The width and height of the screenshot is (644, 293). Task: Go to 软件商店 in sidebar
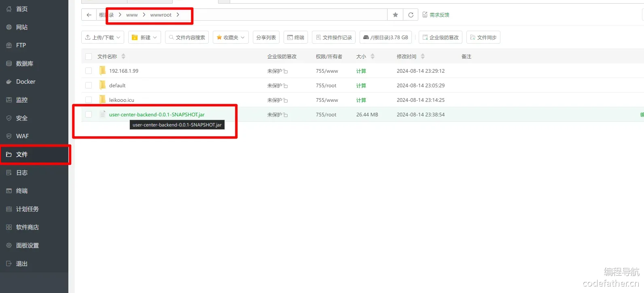(x=27, y=227)
